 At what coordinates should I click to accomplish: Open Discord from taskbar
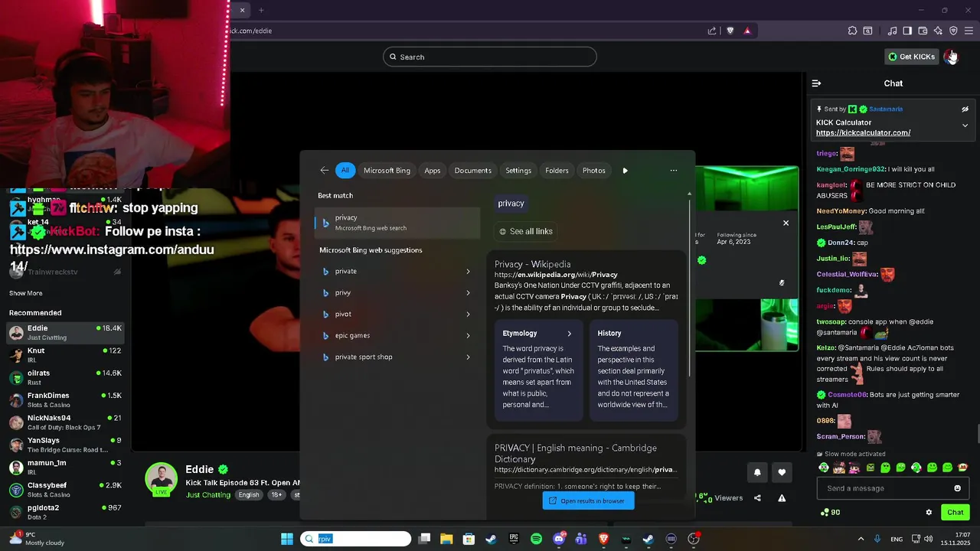coord(559,539)
